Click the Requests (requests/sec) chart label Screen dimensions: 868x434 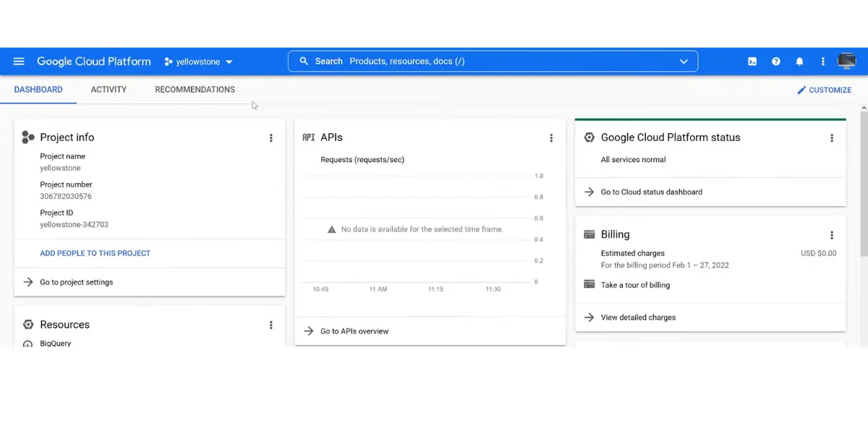pos(362,160)
